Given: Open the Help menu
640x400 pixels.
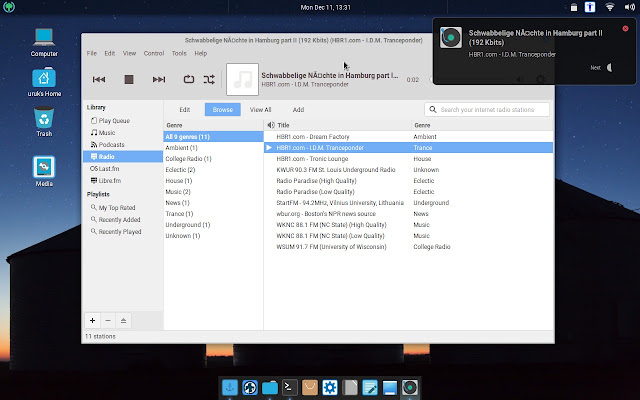Looking at the screenshot, I should coord(200,53).
